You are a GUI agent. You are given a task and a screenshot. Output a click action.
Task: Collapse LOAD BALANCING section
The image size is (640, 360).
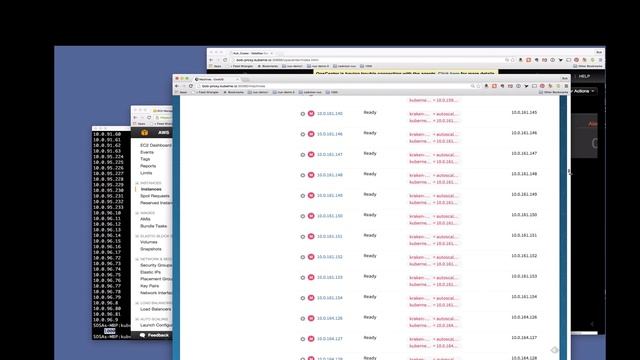[137, 303]
